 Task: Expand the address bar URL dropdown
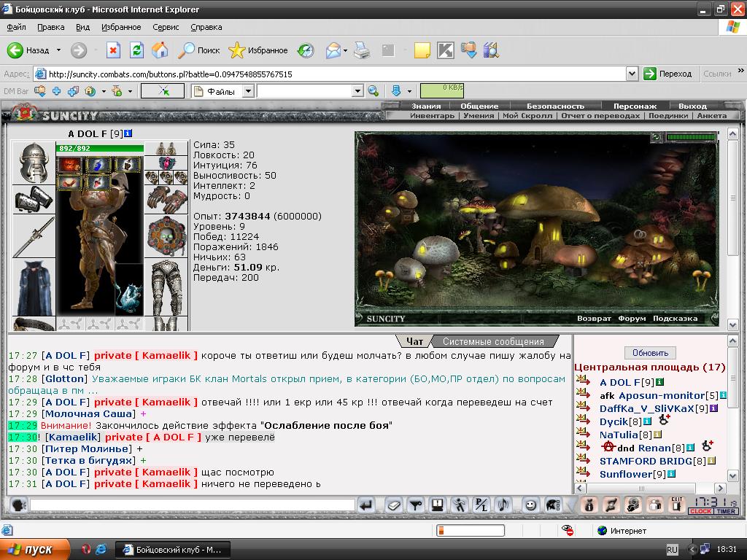(x=632, y=74)
